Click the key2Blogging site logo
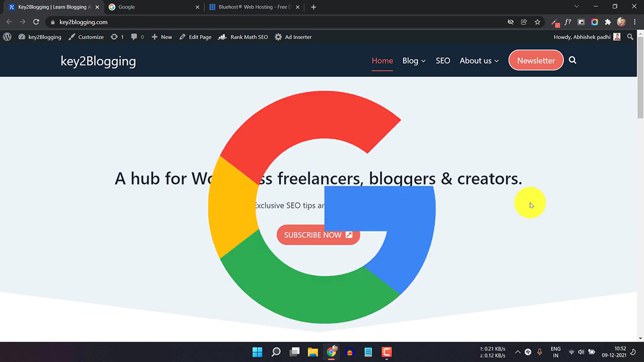The image size is (644, 362). [98, 61]
